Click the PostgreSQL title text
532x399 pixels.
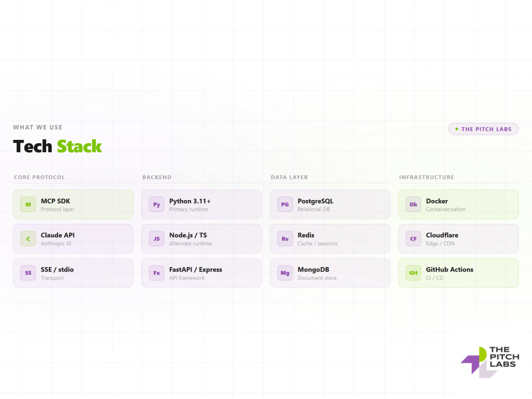(315, 201)
